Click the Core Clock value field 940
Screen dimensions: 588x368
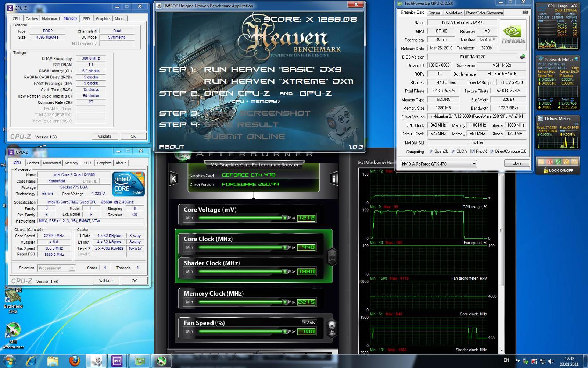tap(306, 247)
